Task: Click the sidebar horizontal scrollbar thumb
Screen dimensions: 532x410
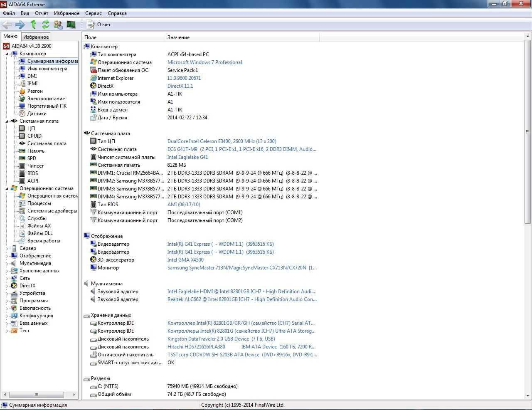Action: click(x=36, y=395)
